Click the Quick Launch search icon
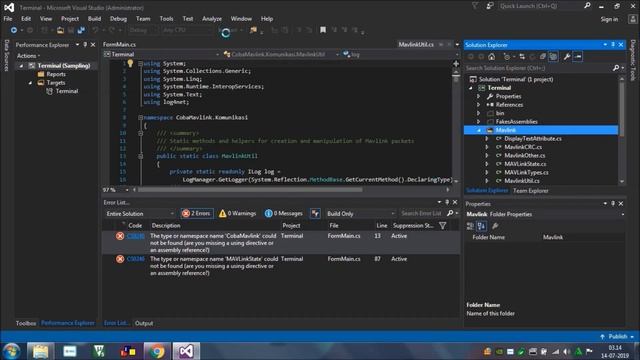This screenshot has height=360, width=640. 587,6
